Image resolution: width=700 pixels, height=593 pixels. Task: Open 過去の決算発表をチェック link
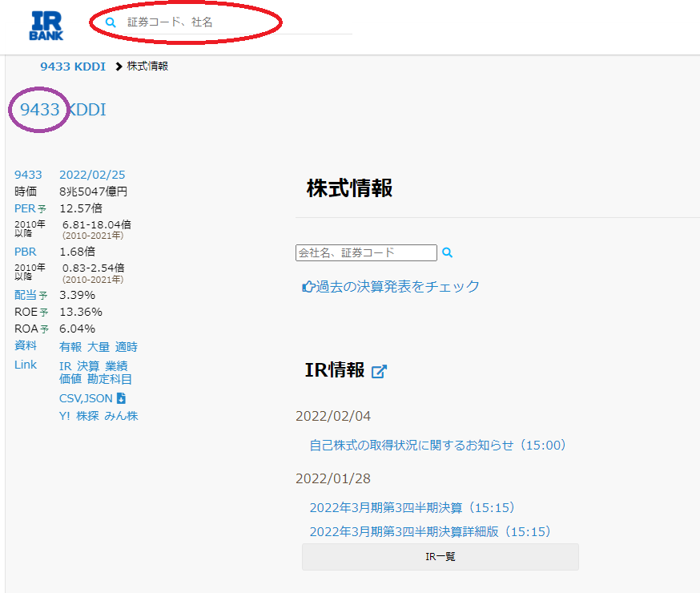pos(398,287)
